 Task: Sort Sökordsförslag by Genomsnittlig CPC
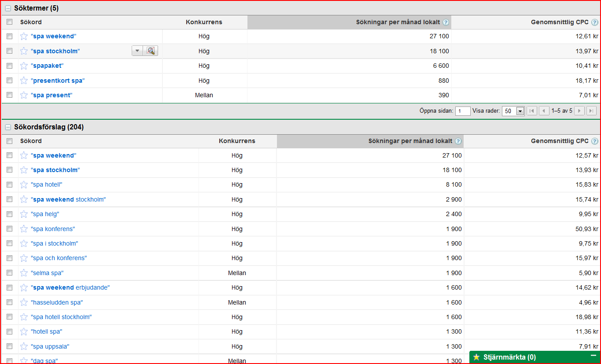[560, 141]
